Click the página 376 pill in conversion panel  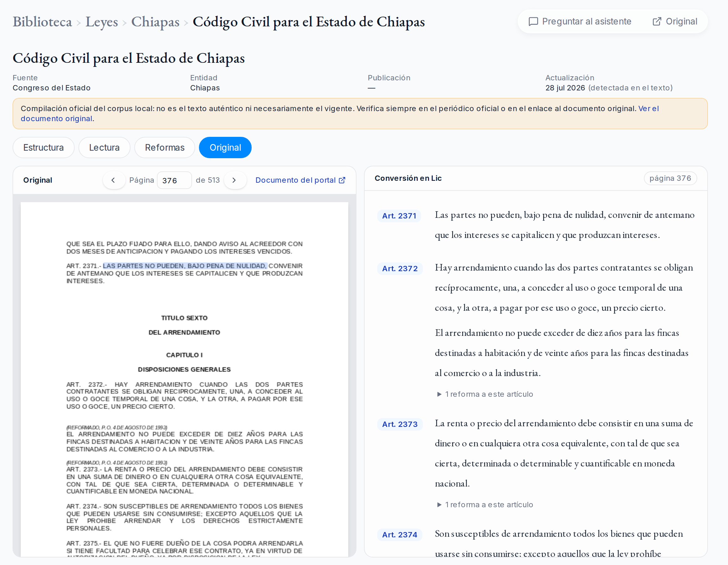pos(670,178)
